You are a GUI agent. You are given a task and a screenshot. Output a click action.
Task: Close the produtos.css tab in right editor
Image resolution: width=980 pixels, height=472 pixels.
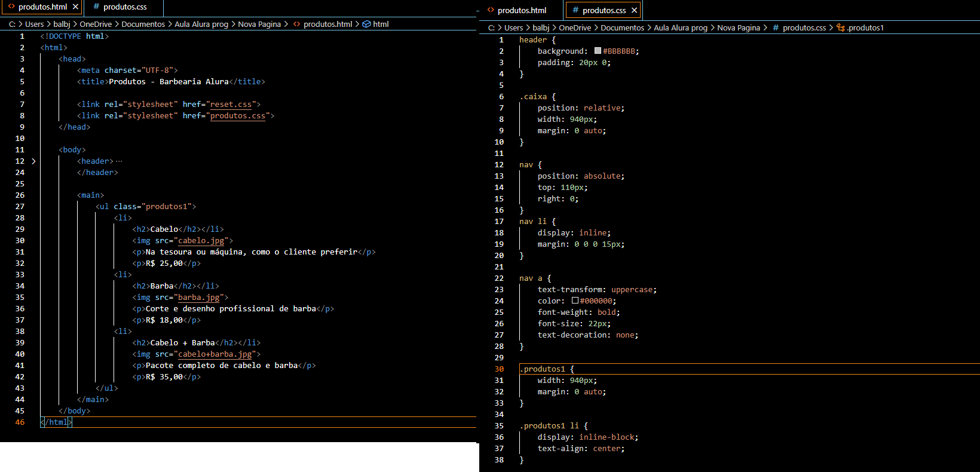click(635, 10)
